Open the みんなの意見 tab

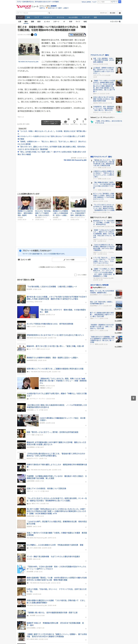tap(73, 17)
